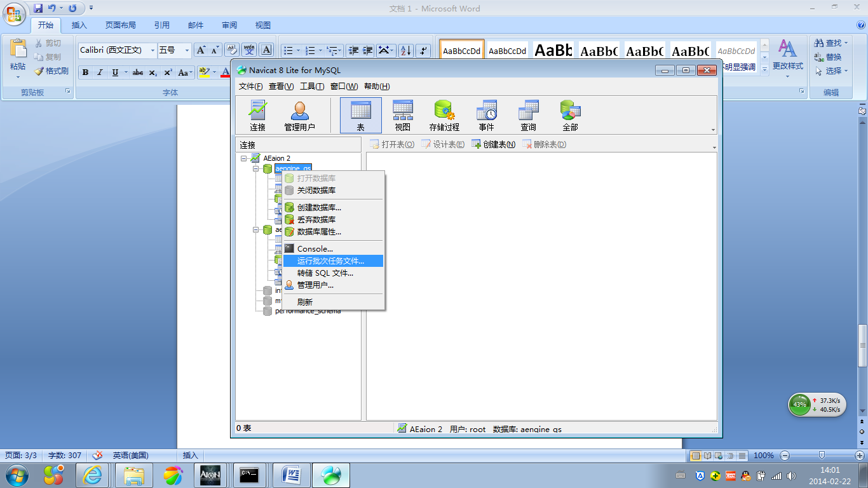Image resolution: width=868 pixels, height=488 pixels.
Task: Open the 工具 menu in Navicat
Action: pyautogui.click(x=311, y=86)
